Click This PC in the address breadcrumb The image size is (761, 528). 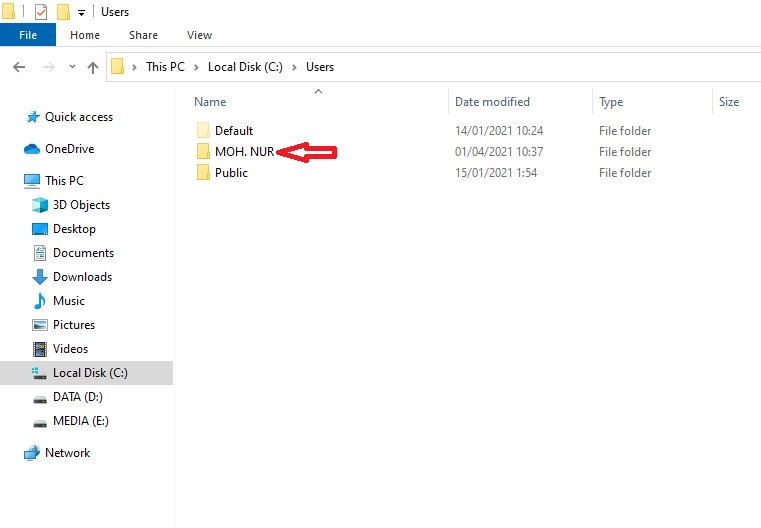(165, 67)
